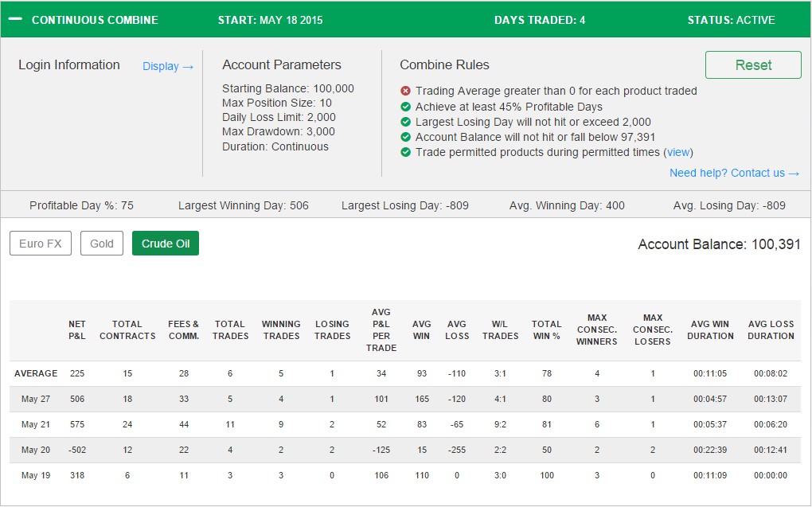Click the FEES & COMM. column header

183,330
